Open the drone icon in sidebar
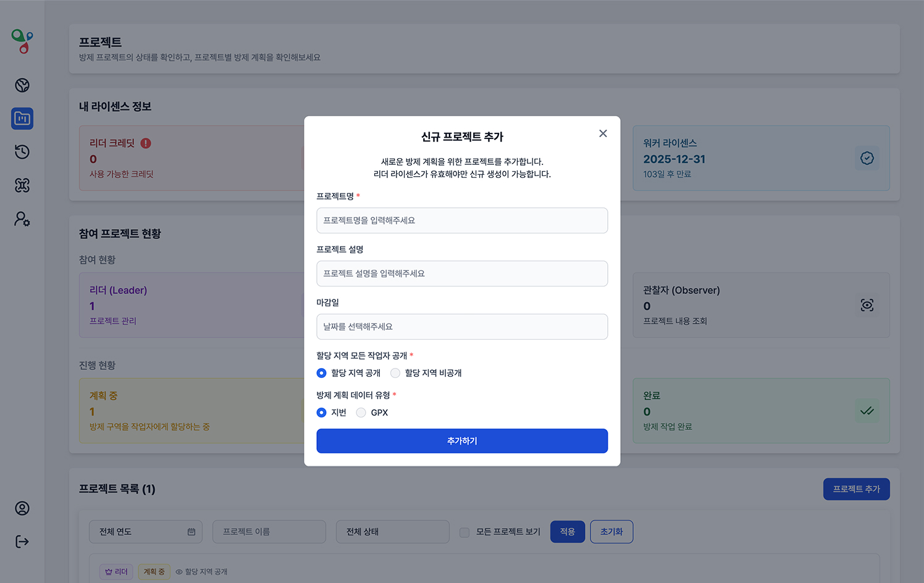This screenshot has width=924, height=583. 22,185
